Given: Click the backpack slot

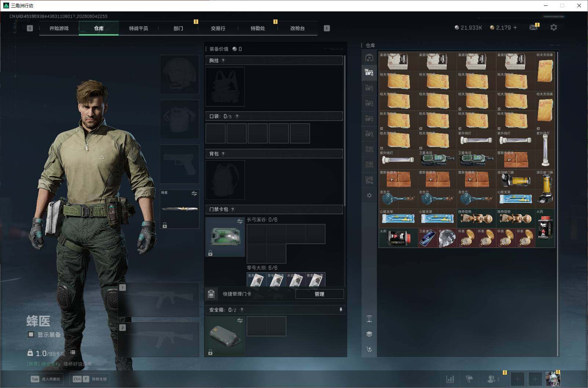Looking at the screenshot, I should pos(225,180).
